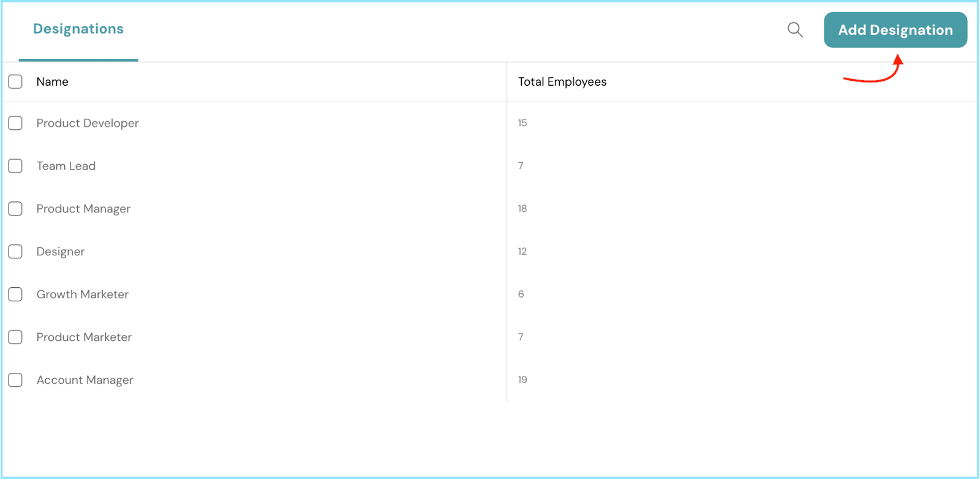Select the Product Marketer designation name
Image resolution: width=980 pixels, height=480 pixels.
click(x=84, y=337)
